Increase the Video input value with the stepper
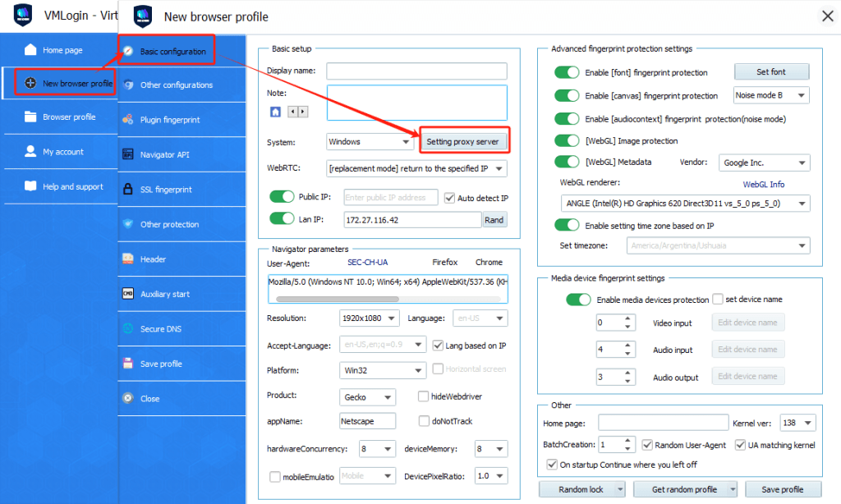Viewport: 841px width, 504px height. [629, 318]
